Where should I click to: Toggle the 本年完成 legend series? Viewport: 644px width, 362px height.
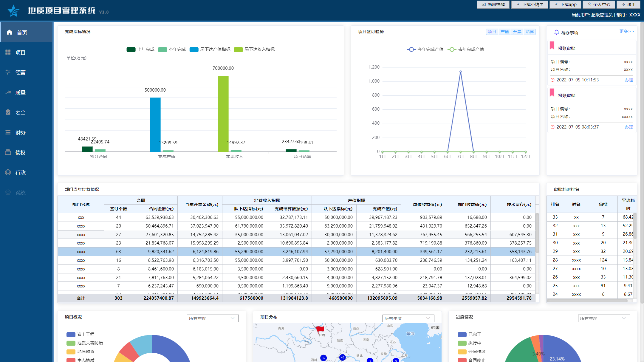point(172,49)
